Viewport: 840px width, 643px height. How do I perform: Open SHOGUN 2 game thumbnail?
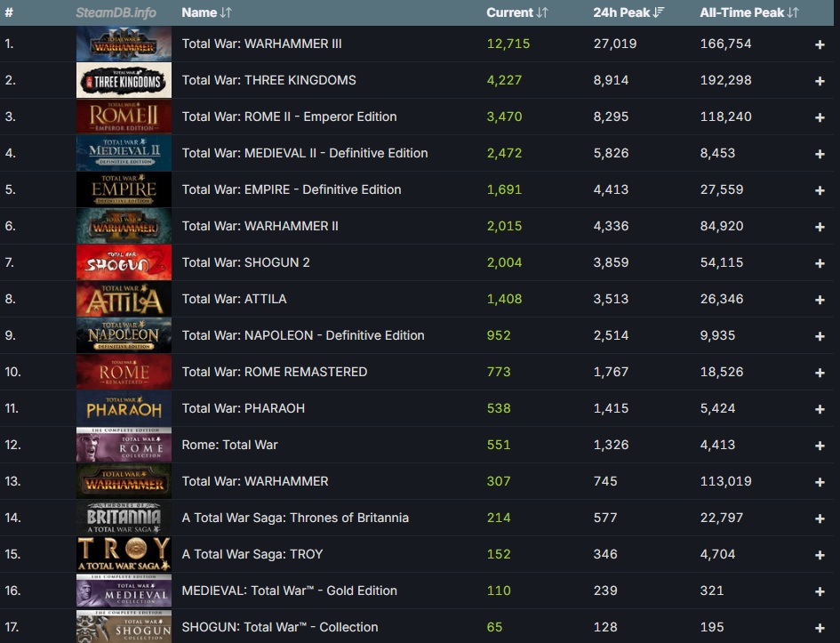(124, 262)
